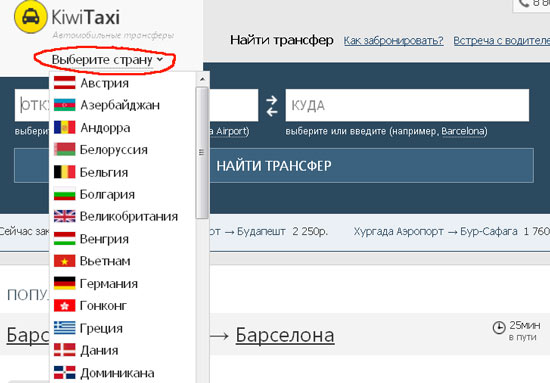Screen dimensions: 550x383
Task: Click the Germany flag icon
Action: point(65,283)
